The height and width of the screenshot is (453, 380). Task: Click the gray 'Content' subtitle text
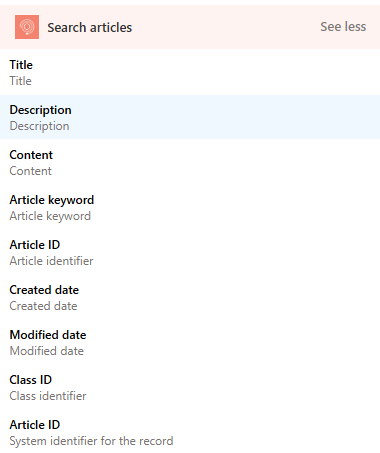tap(30, 171)
